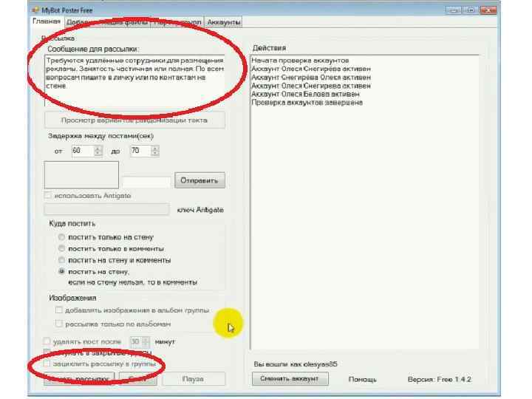This screenshot has width=532, height=399.
Task: Check 'рассылка только по альбомам'
Action: click(x=58, y=324)
